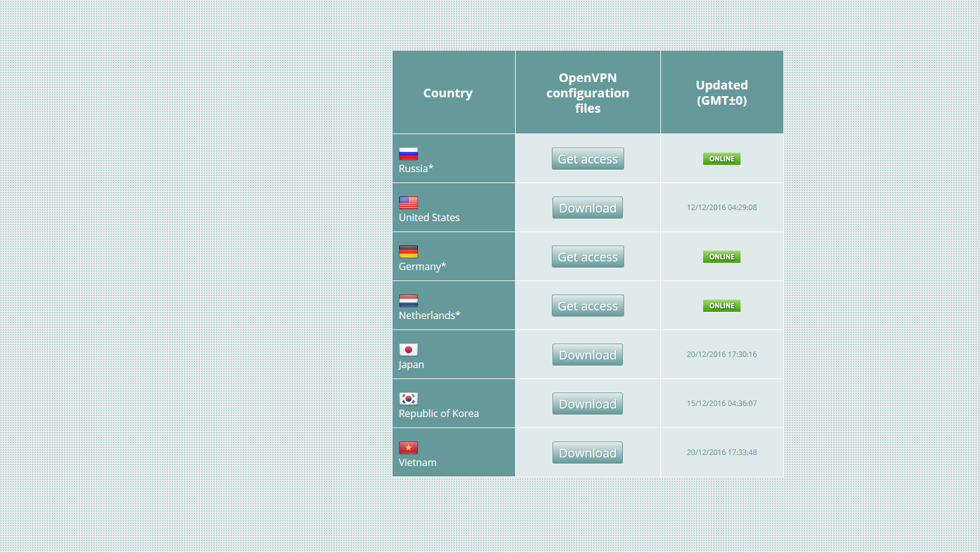Click the Vietnam flag icon
Screen dimensions: 980x553
(x=409, y=448)
